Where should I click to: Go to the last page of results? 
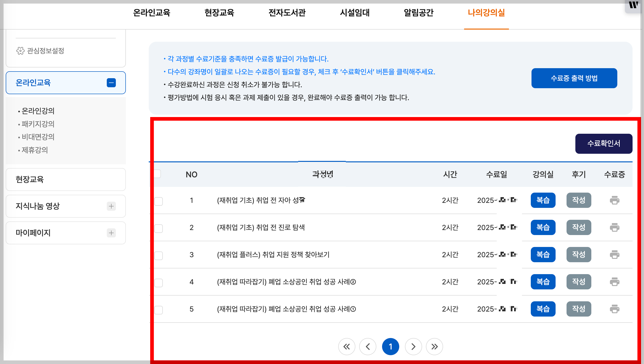pyautogui.click(x=434, y=347)
